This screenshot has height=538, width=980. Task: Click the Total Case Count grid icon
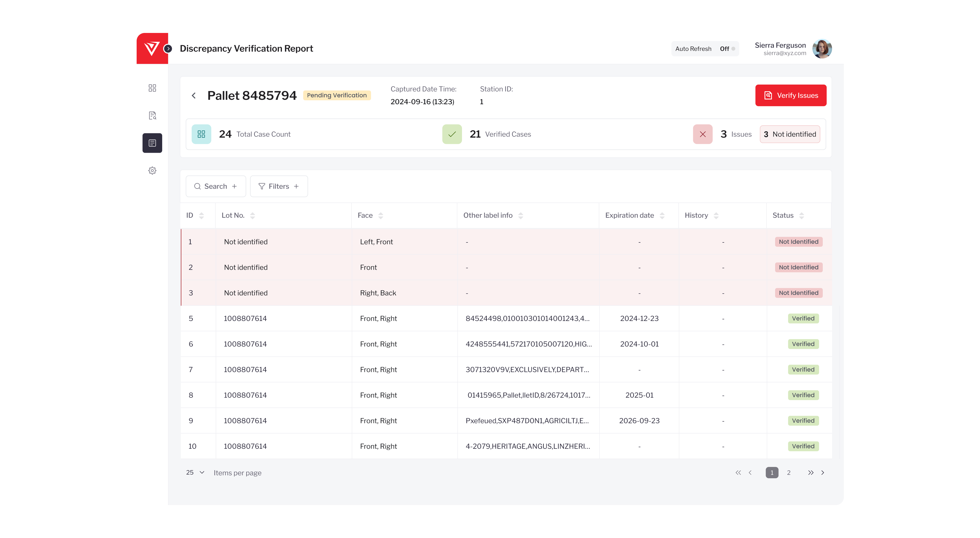point(201,134)
